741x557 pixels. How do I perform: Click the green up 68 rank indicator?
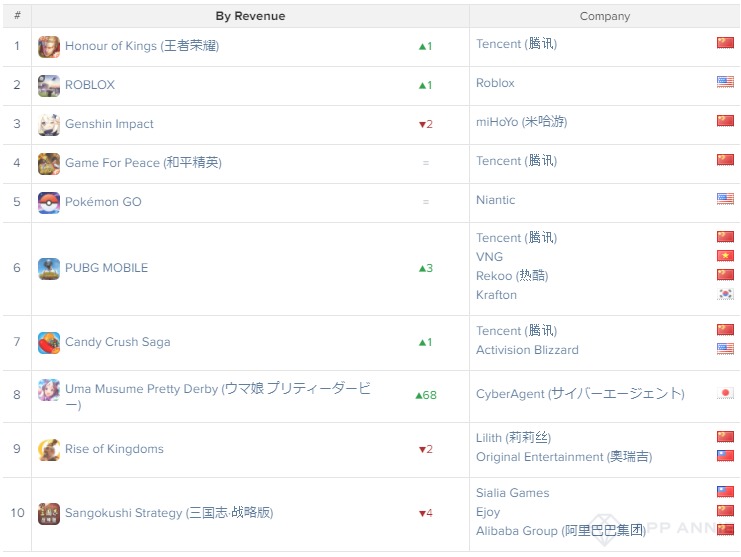click(x=426, y=395)
